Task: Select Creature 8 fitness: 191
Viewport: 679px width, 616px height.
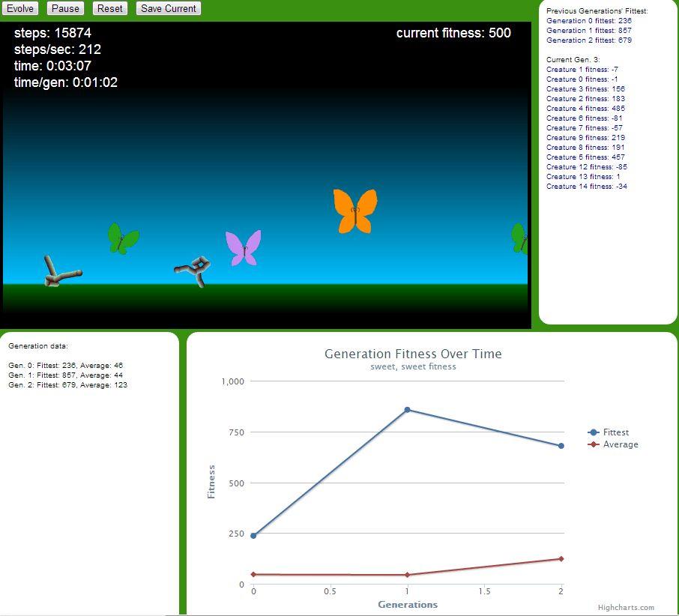Action: (x=585, y=147)
